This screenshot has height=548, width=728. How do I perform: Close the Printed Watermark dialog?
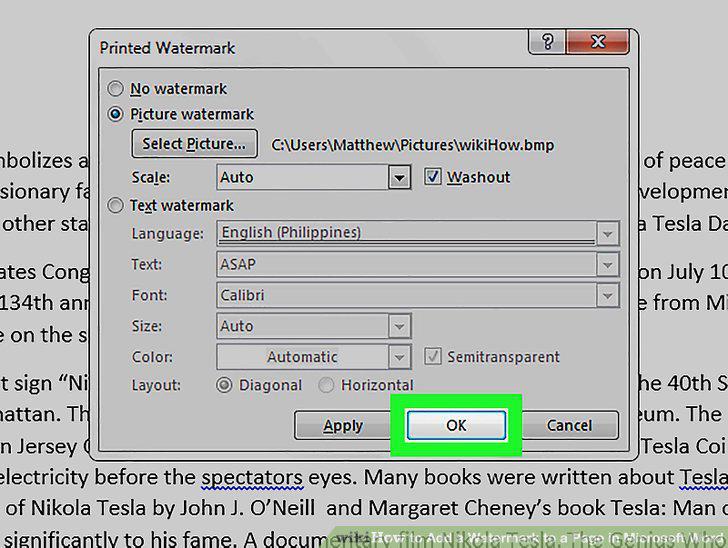598,42
